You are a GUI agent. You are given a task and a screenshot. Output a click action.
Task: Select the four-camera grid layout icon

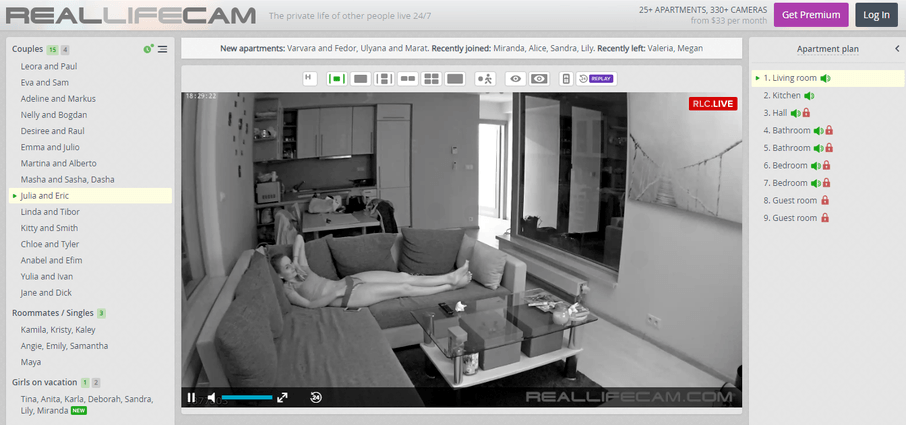pos(432,78)
